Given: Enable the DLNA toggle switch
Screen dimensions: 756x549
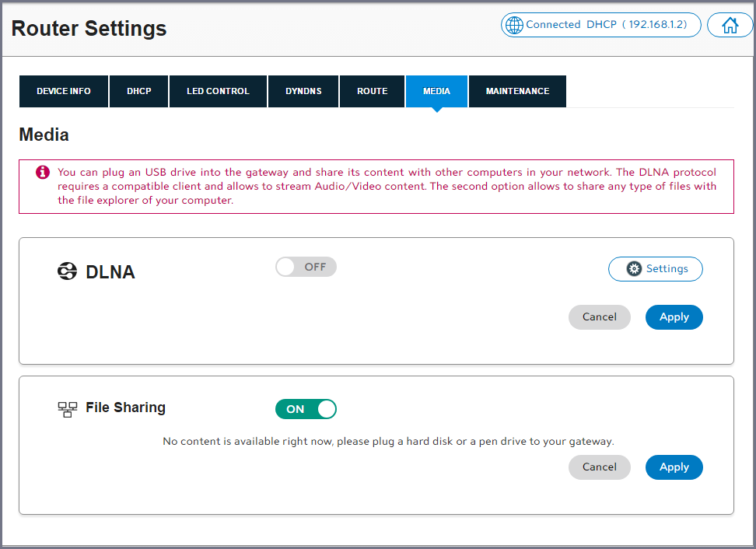Looking at the screenshot, I should pos(306,268).
